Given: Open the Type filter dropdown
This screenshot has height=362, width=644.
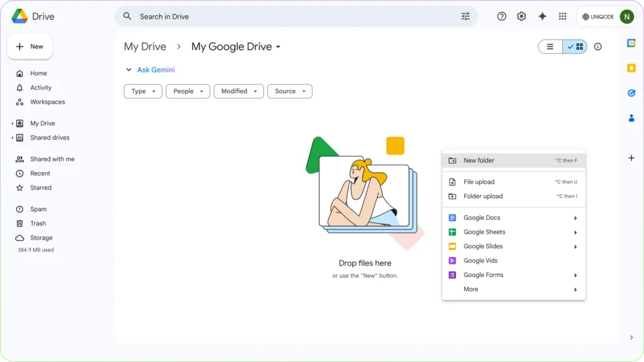Looking at the screenshot, I should point(143,91).
